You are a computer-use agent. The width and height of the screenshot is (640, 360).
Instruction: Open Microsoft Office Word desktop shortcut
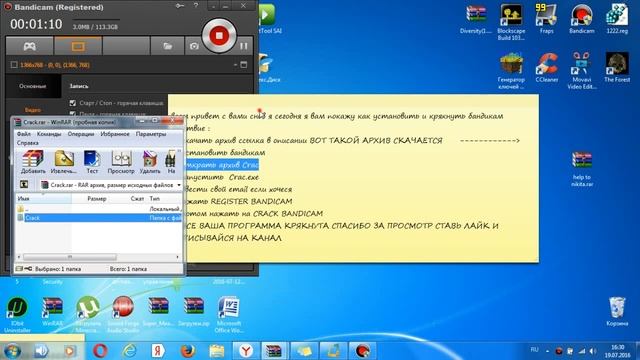point(229,315)
